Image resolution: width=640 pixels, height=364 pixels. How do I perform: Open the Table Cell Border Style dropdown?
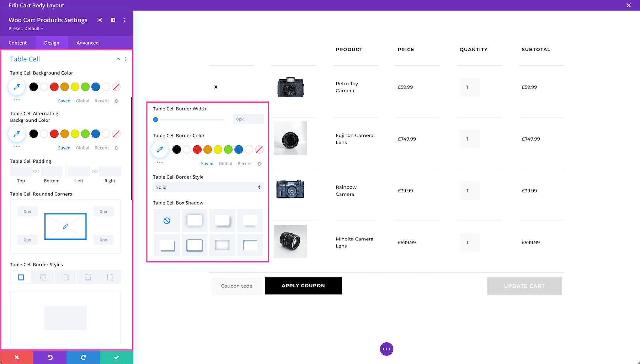208,187
